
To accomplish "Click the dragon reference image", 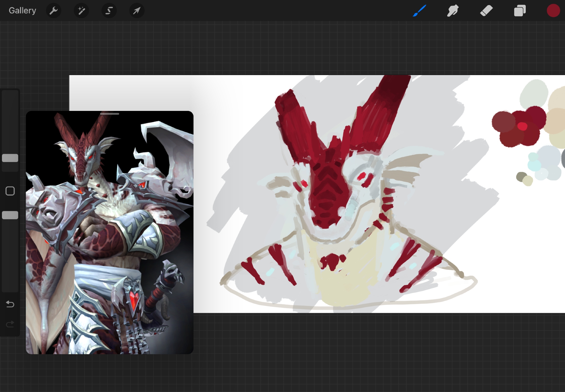I will (x=110, y=234).
